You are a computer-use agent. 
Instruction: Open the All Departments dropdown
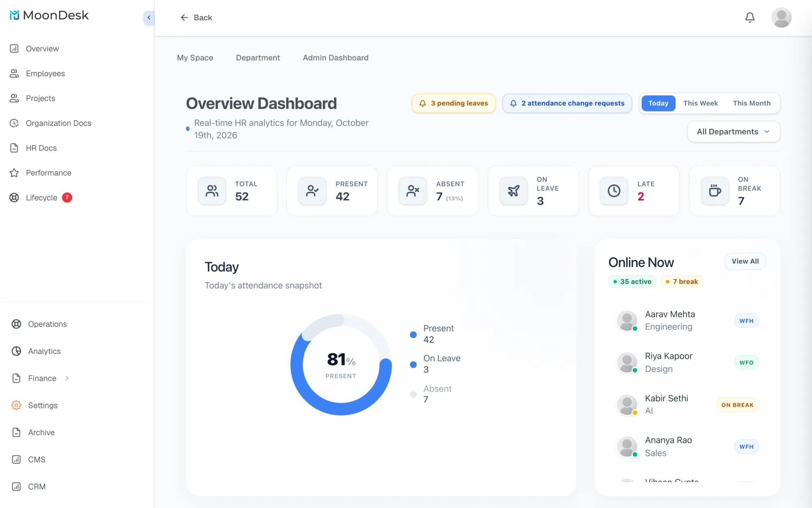coord(734,132)
